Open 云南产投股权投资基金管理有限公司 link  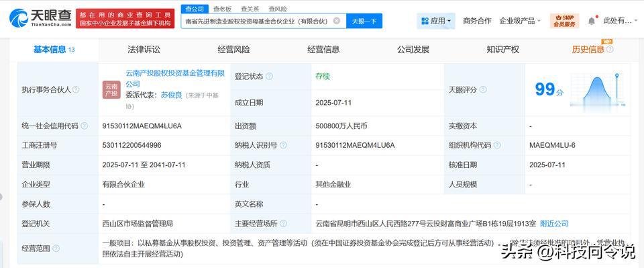[175, 79]
